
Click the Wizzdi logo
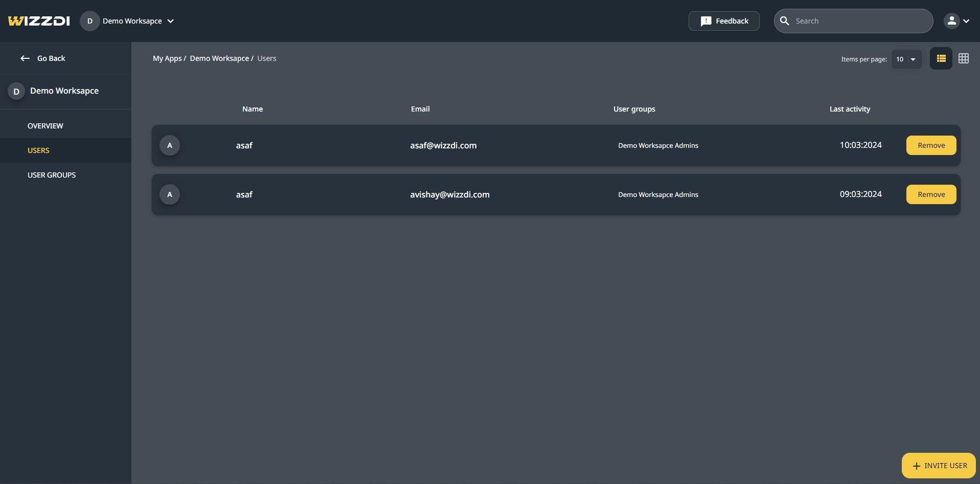coord(39,21)
